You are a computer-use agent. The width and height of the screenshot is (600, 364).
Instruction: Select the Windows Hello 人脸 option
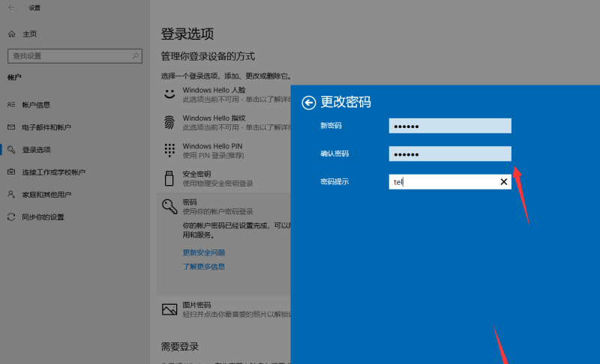coord(214,90)
